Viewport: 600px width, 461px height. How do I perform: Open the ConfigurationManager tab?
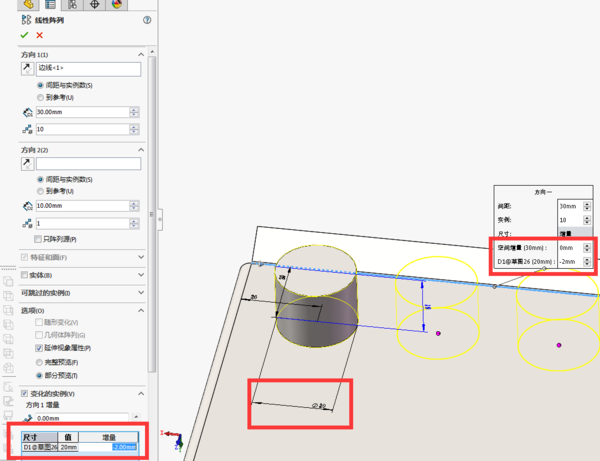72,5
